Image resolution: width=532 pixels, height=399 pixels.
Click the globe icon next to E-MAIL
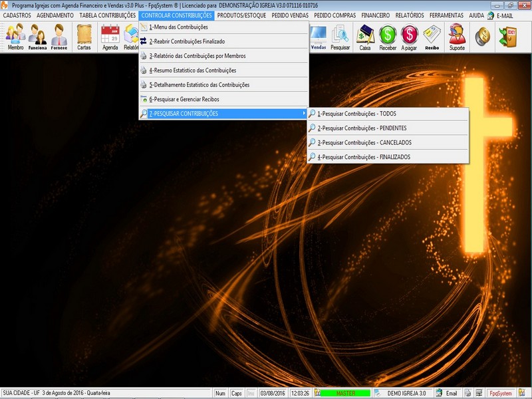[x=491, y=15]
